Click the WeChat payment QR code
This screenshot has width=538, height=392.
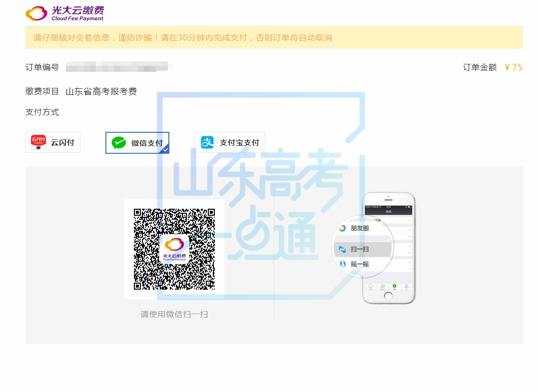pos(174,249)
